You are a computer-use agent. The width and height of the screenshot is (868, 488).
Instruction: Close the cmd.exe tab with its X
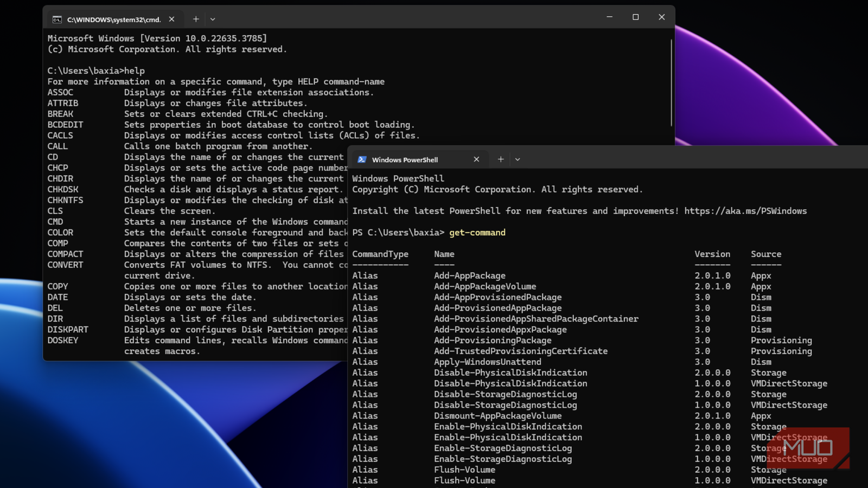click(x=171, y=19)
